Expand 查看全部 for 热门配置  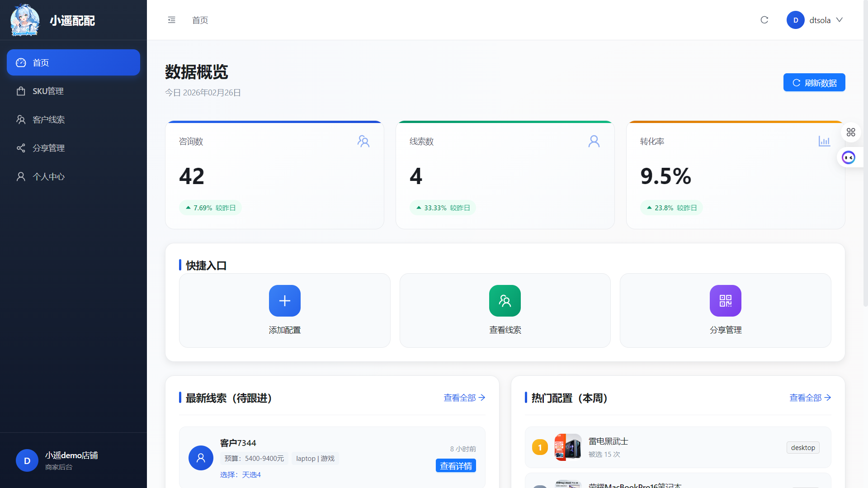pyautogui.click(x=810, y=398)
